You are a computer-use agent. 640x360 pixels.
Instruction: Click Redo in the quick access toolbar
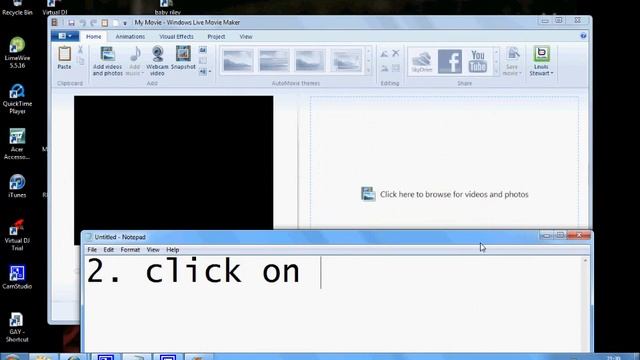tap(93, 23)
